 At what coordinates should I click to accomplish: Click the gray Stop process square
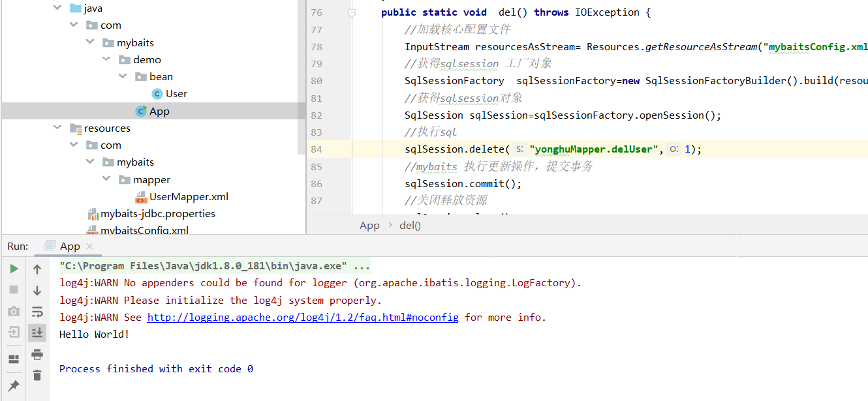click(x=14, y=290)
